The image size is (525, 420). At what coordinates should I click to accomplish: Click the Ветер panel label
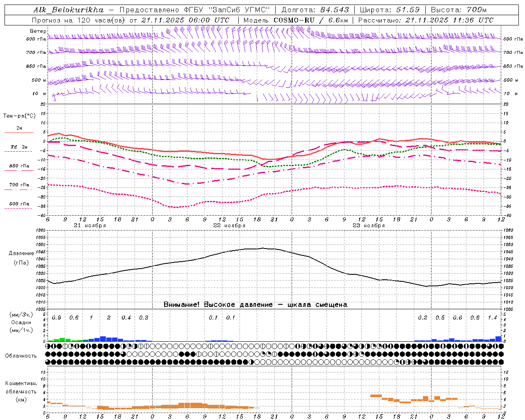pyautogui.click(x=38, y=31)
